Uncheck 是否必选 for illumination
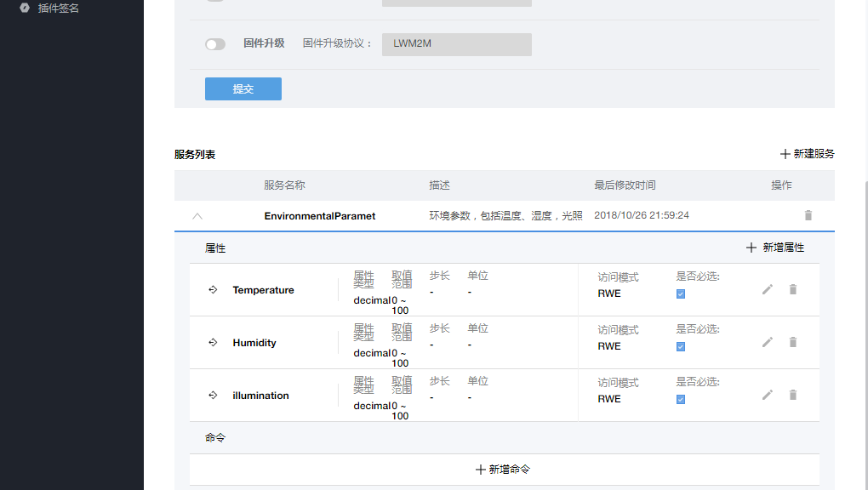Viewport: 868px width, 490px height. [681, 399]
